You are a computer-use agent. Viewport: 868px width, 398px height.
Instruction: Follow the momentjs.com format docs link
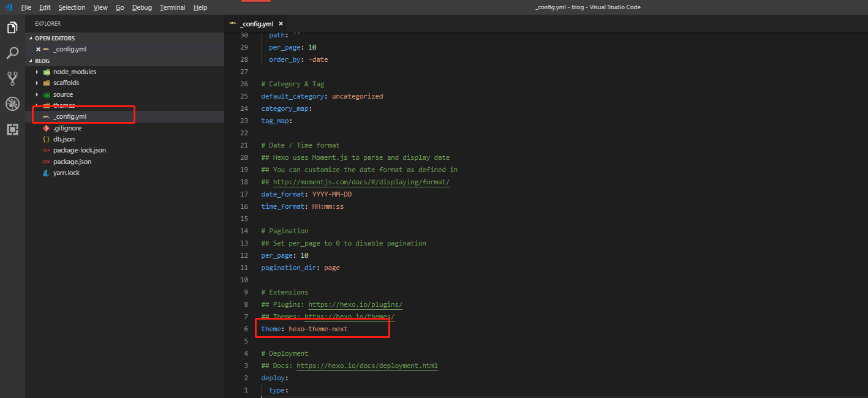[361, 182]
